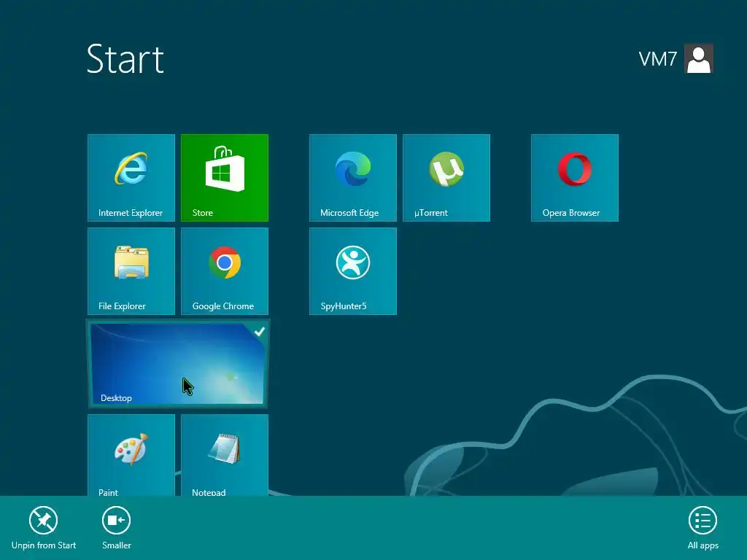Viewport: 747px width, 560px height.
Task: Launch the Google Chrome tile
Action: (225, 271)
